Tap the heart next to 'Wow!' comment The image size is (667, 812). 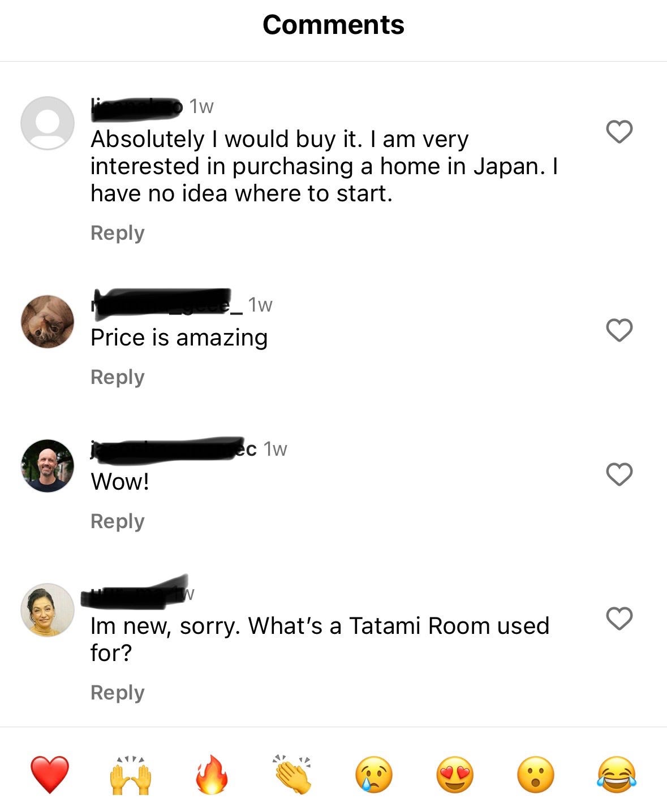click(x=619, y=474)
